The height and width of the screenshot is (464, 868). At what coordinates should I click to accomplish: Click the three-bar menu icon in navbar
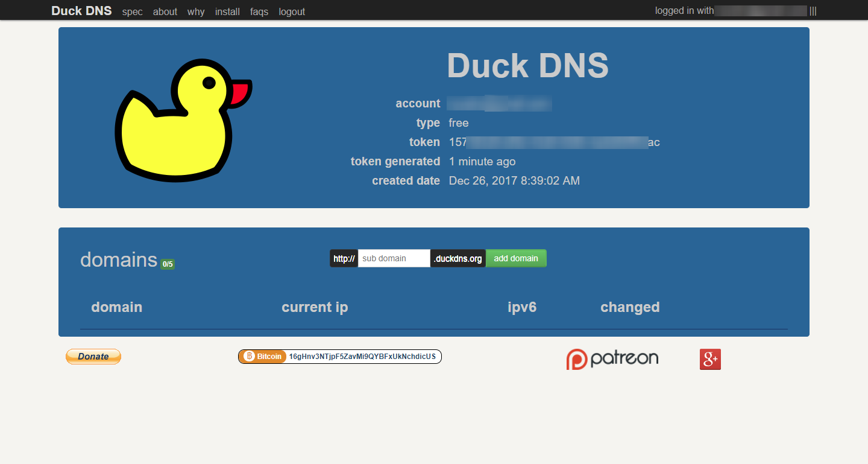[x=813, y=11]
